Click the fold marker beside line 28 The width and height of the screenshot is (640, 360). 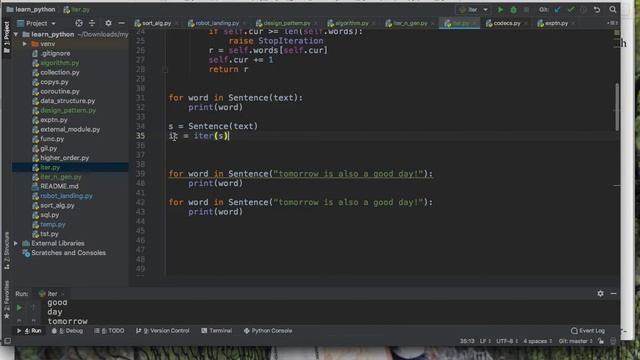(x=165, y=69)
